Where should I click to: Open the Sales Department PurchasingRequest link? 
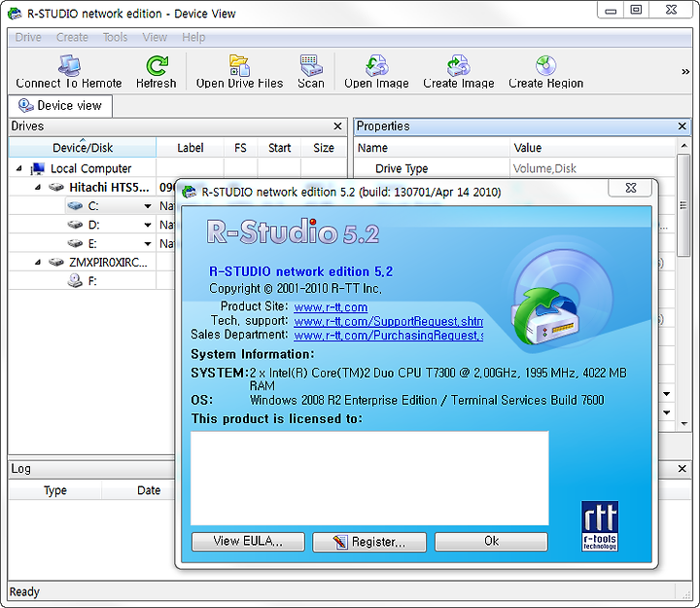[x=388, y=335]
